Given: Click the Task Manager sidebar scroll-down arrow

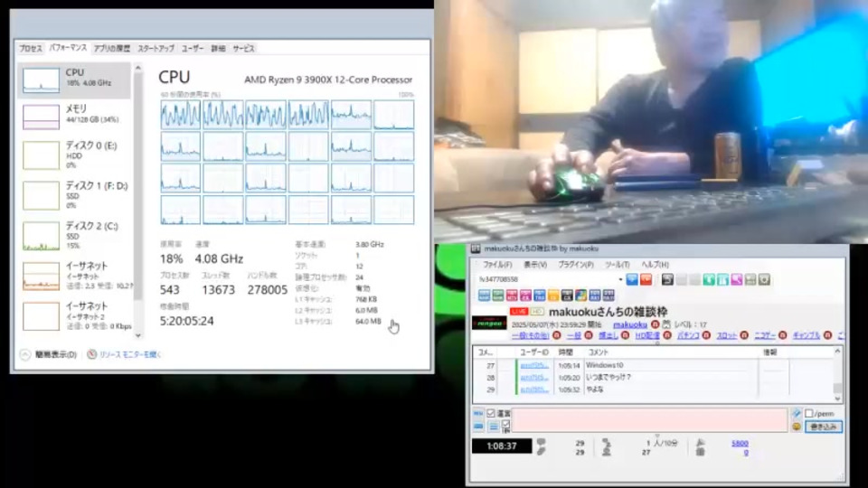Looking at the screenshot, I should pos(137,335).
